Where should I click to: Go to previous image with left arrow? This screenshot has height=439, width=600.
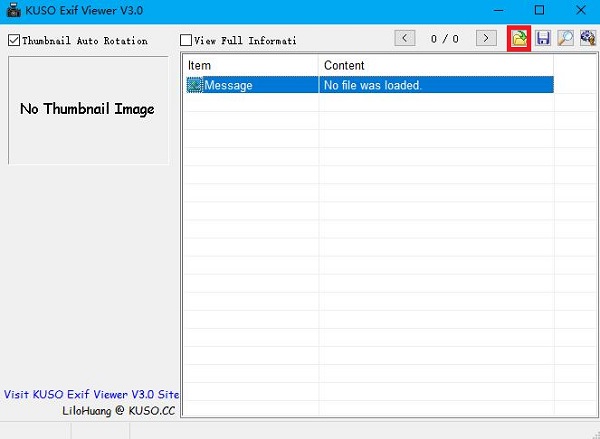[404, 38]
